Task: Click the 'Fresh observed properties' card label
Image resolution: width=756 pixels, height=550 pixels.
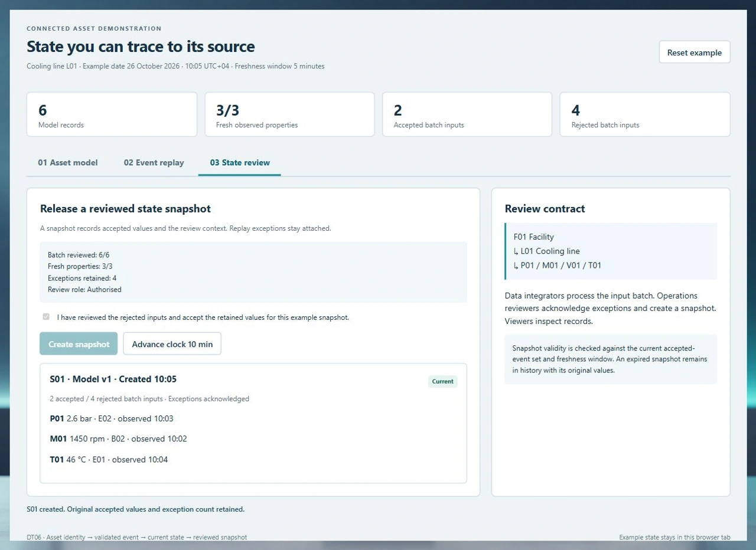Action: tap(257, 125)
